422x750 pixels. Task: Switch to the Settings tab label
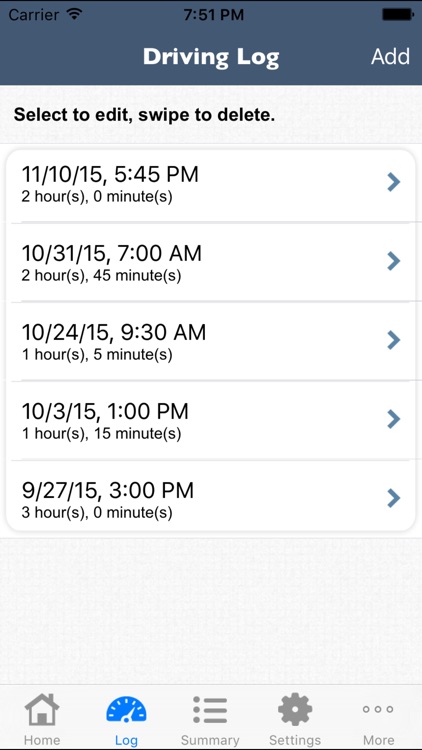pos(295,740)
